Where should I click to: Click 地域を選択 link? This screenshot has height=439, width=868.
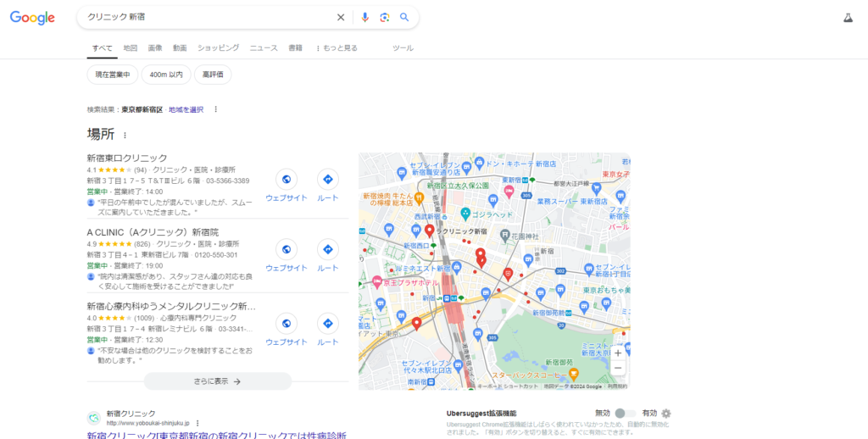pyautogui.click(x=186, y=109)
